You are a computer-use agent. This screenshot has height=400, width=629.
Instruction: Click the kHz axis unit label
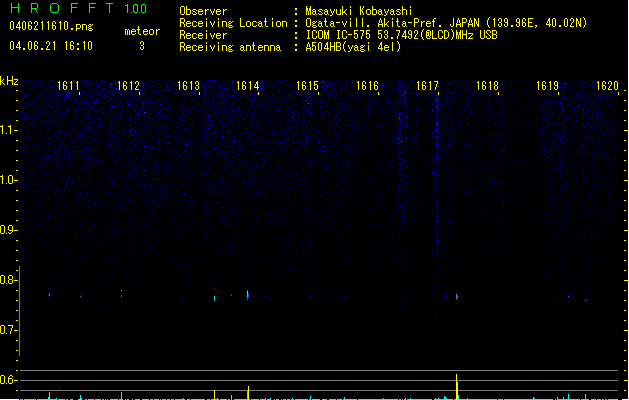9,81
